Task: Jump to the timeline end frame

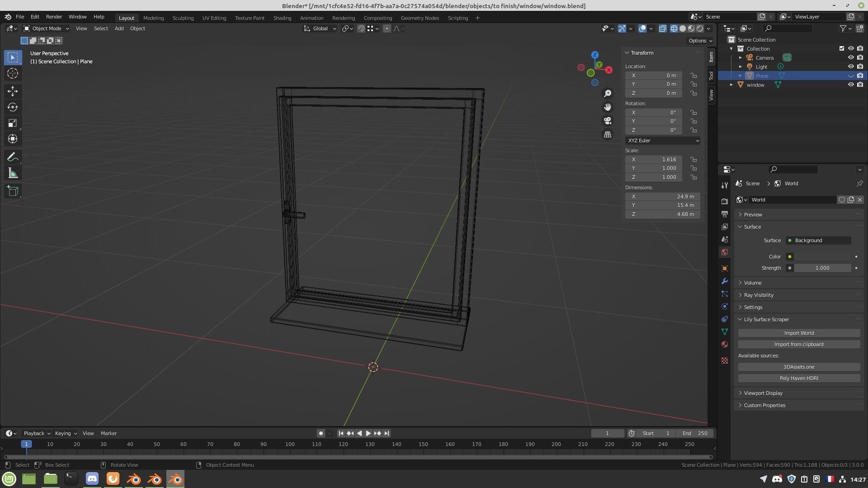Action: click(x=387, y=433)
